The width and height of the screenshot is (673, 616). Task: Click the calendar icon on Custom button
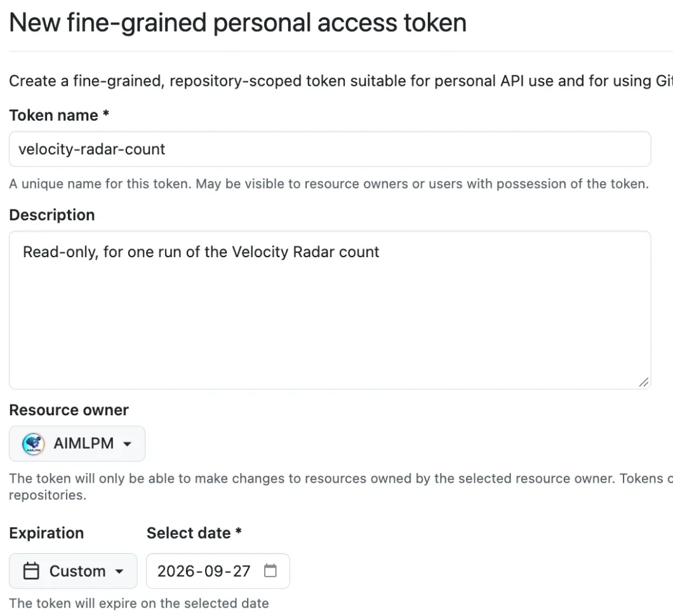pos(31,571)
